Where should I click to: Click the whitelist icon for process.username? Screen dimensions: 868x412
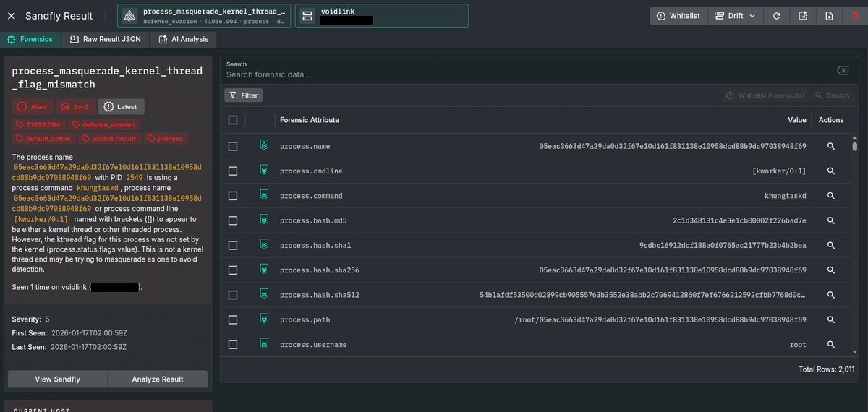coord(264,344)
